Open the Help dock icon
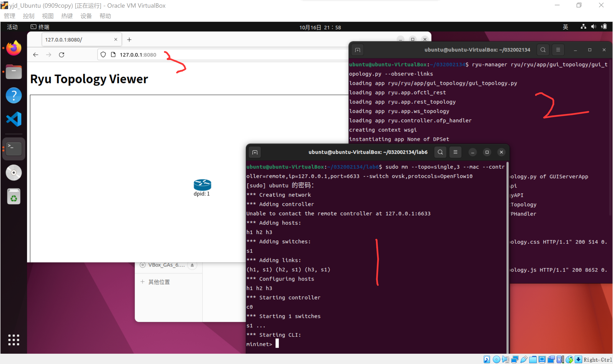Image resolution: width=613 pixels, height=364 pixels. point(14,95)
